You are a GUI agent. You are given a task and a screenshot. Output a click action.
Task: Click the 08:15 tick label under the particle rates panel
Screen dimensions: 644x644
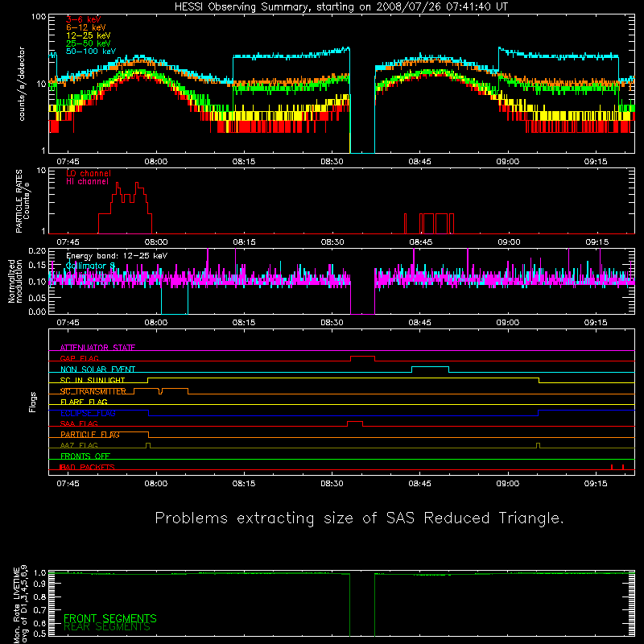tap(244, 242)
